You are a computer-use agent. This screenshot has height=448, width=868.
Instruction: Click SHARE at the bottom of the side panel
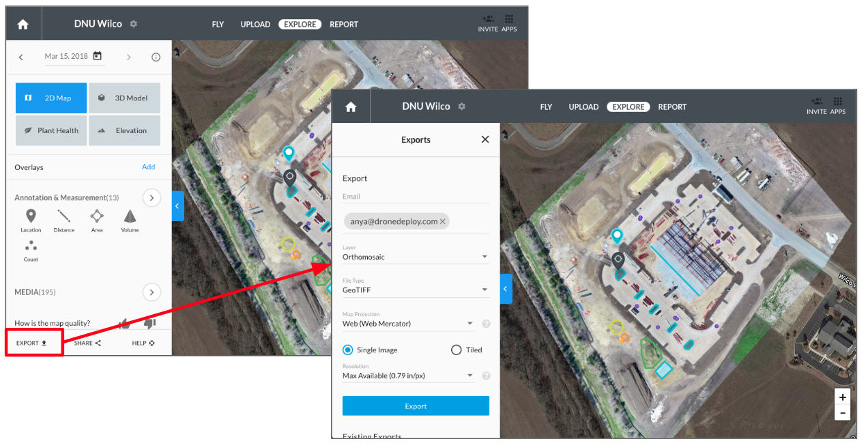pos(87,343)
